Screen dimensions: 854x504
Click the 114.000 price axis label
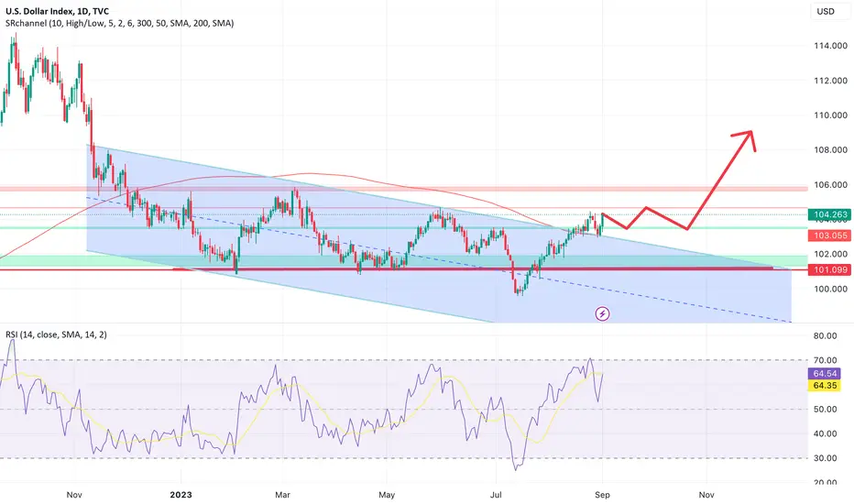tap(830, 46)
